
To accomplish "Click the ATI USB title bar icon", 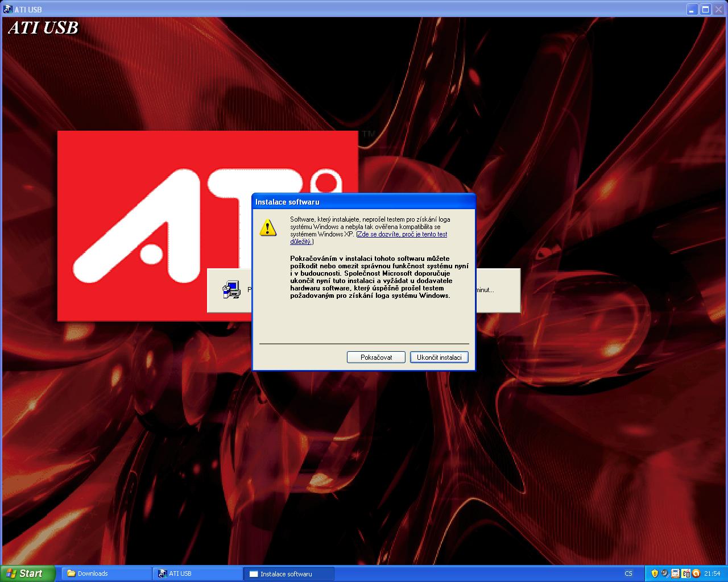I will (7, 9).
